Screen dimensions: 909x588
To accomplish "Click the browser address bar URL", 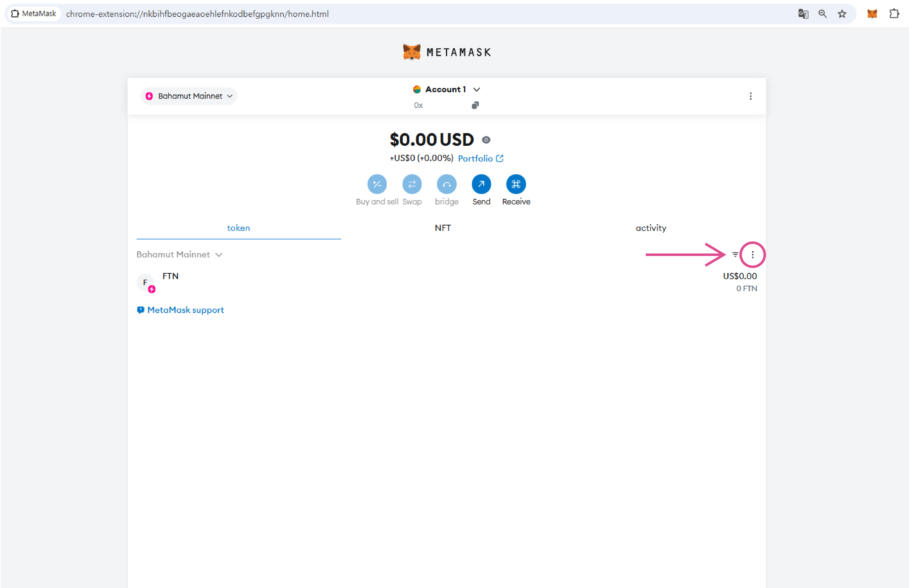I will point(197,14).
